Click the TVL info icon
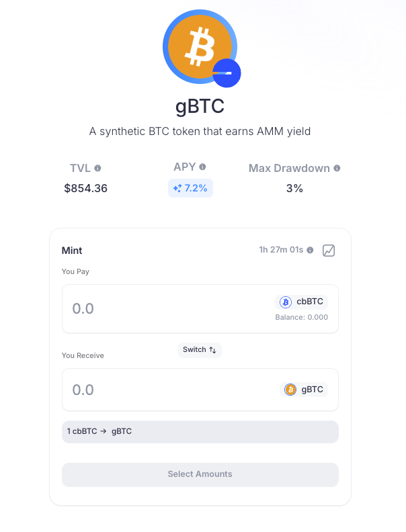Image resolution: width=406 pixels, height=532 pixels. coord(97,168)
